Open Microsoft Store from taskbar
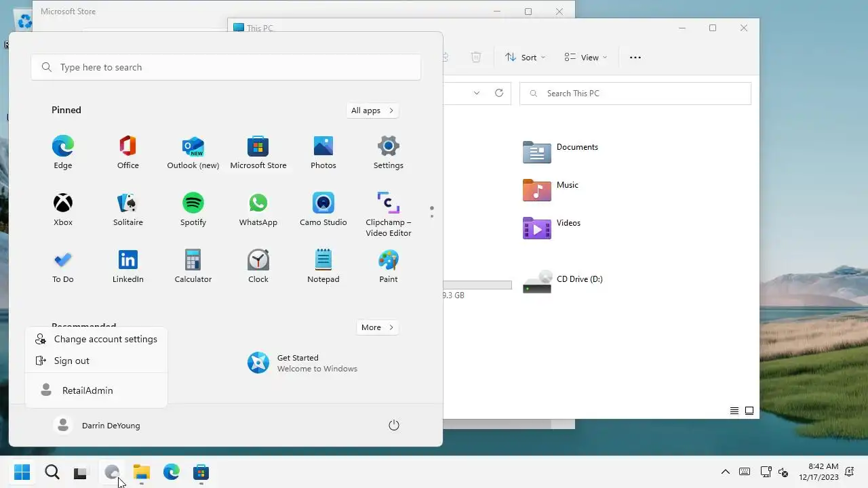The height and width of the screenshot is (488, 868). (x=201, y=472)
